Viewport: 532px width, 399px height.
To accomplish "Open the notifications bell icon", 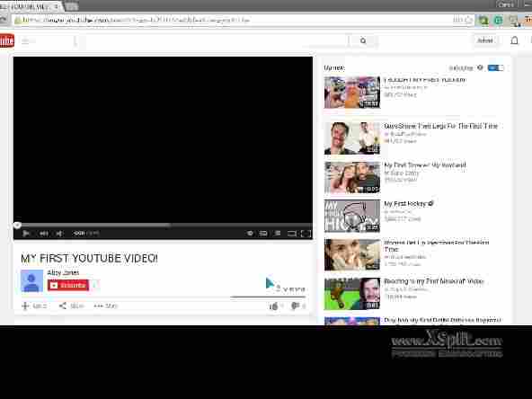I will 514,40.
